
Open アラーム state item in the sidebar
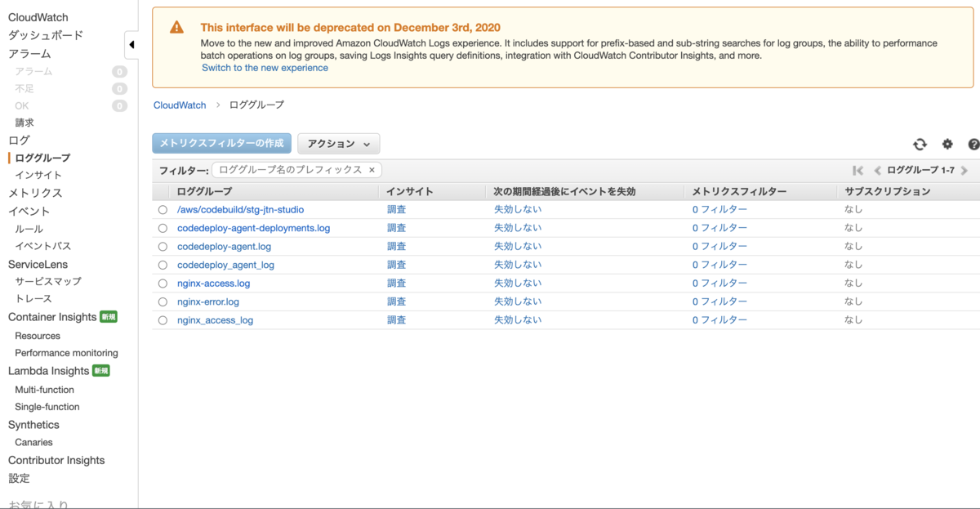click(x=33, y=72)
